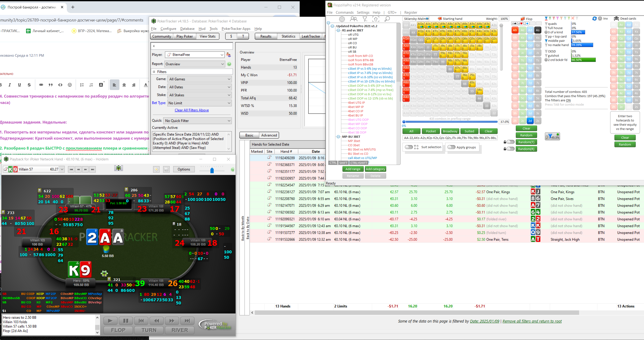The image size is (644, 340).
Task: Skip to last action in playback toolbar
Action: [x=93, y=169]
